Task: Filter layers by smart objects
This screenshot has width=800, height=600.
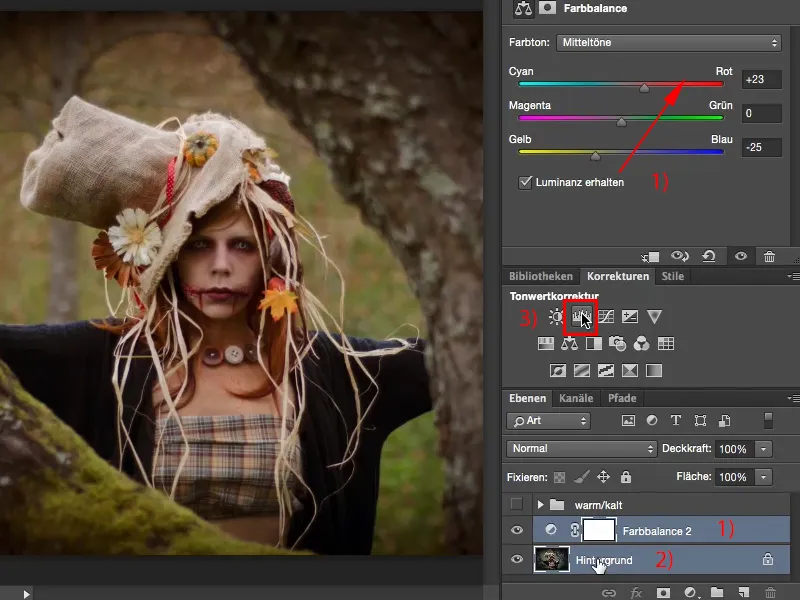Action: pos(724,420)
